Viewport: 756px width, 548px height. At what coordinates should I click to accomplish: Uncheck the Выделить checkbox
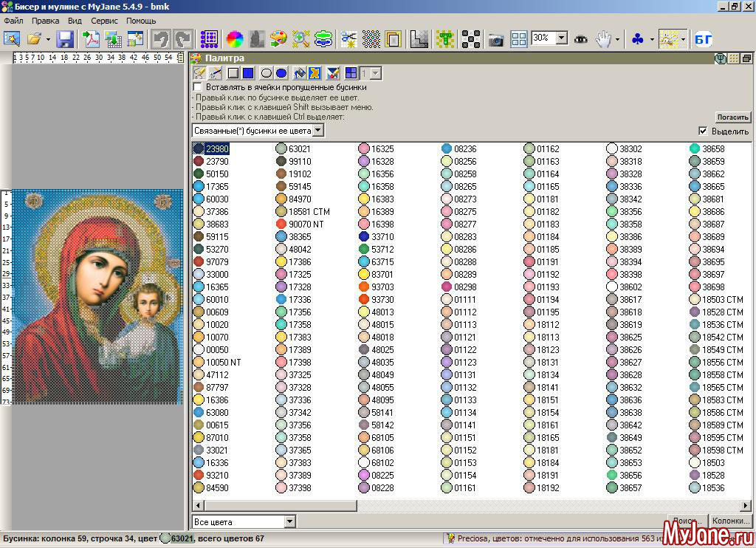703,131
